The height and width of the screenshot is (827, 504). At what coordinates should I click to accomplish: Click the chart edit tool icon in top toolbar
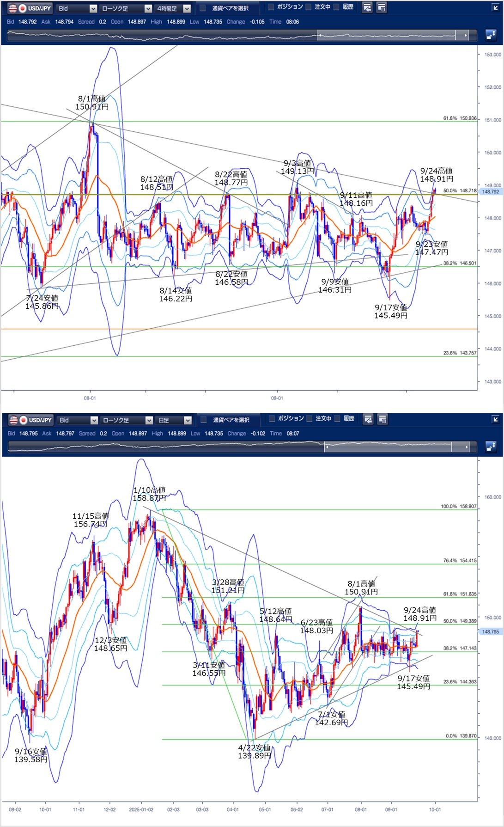(367, 7)
